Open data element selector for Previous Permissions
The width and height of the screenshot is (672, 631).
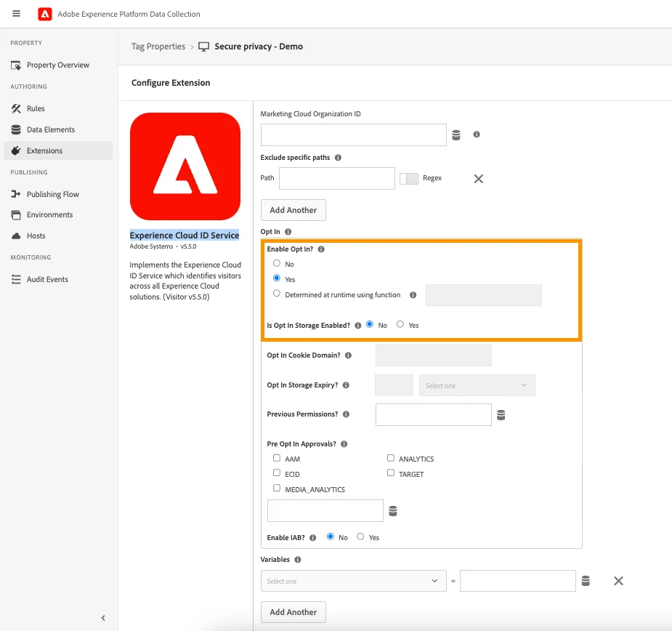[501, 414]
